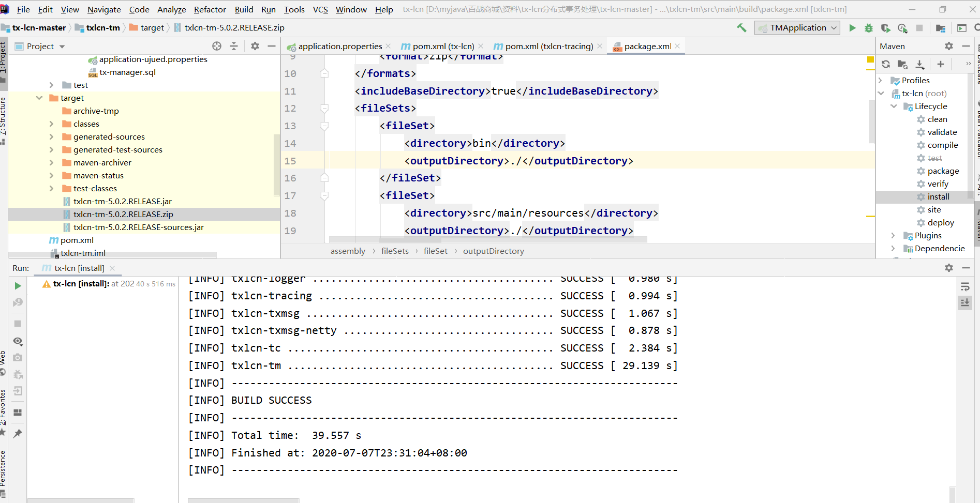Open TMApplication run configuration dropdown
Viewport: 980px width, 503px height.
pyautogui.click(x=797, y=28)
